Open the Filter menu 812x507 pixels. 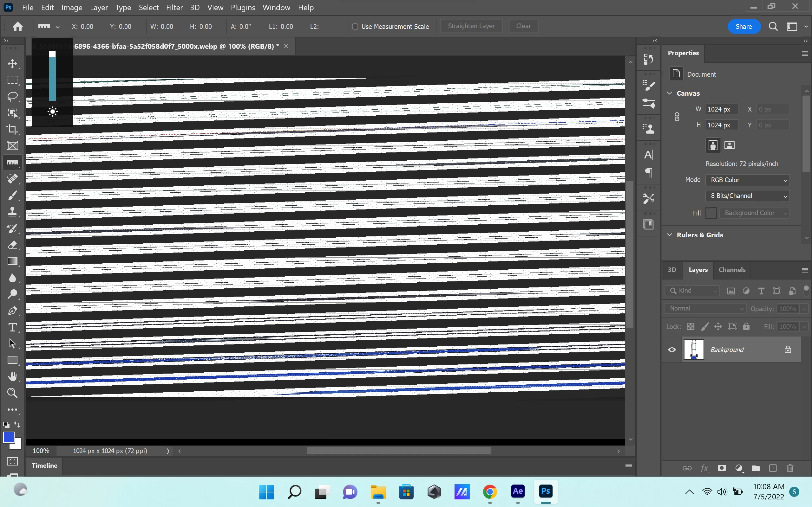(x=174, y=7)
